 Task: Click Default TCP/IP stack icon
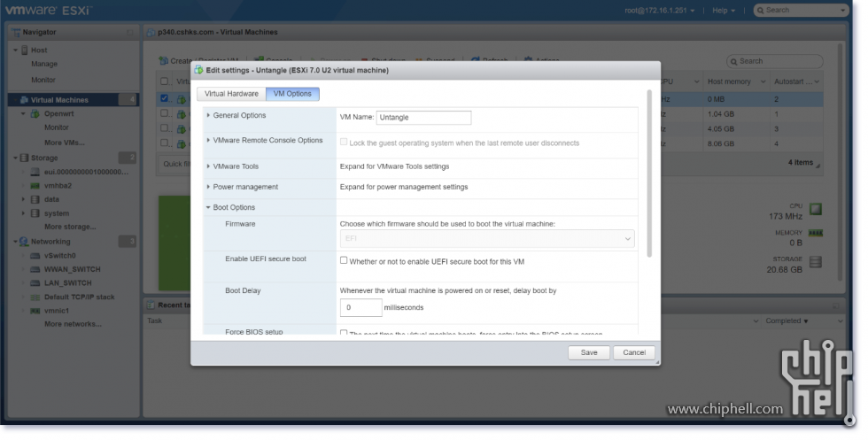(35, 297)
